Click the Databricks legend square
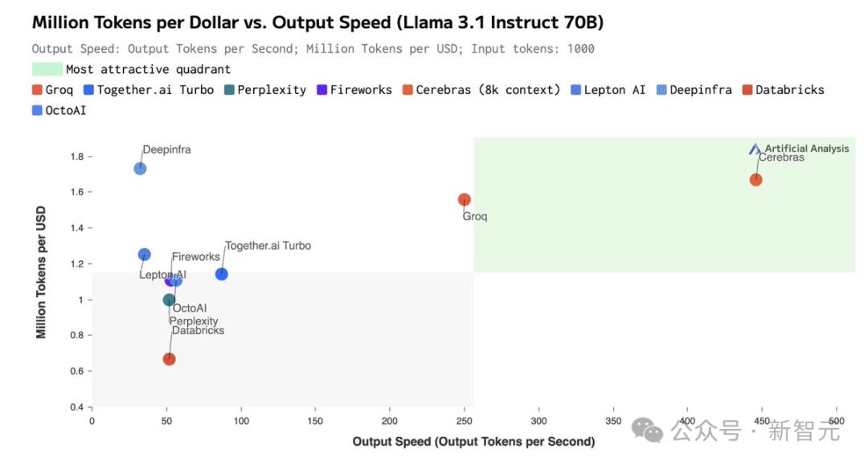This screenshot has height=465, width=868. point(747,90)
